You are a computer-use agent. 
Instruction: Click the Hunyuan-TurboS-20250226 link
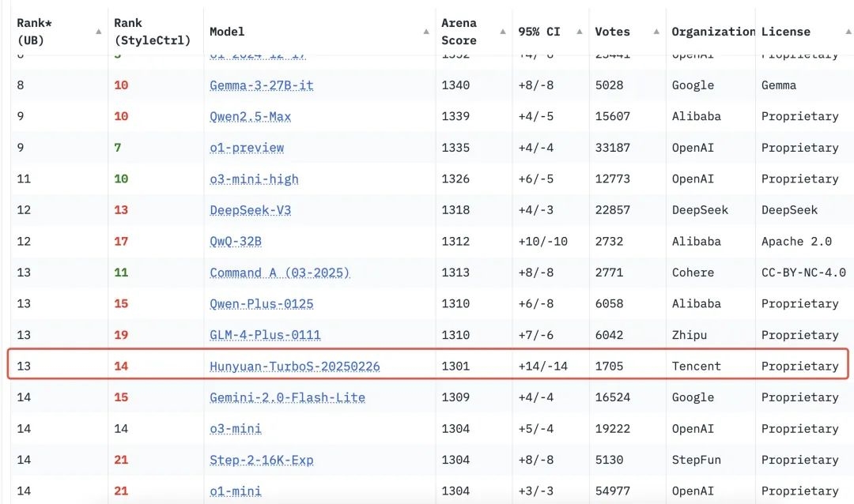pyautogui.click(x=295, y=367)
